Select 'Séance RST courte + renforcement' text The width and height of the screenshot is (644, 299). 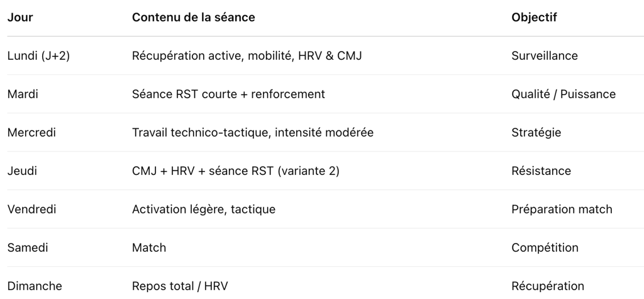coord(228,94)
